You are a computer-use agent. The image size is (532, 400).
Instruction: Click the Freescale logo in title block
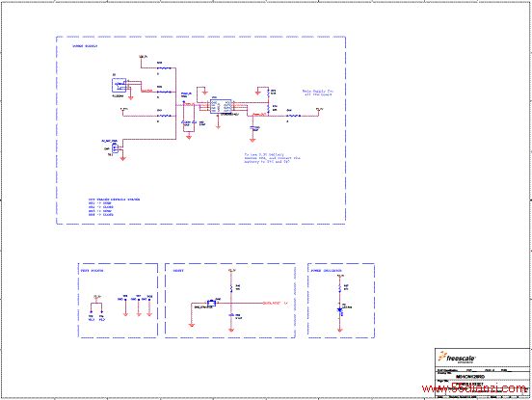tap(457, 358)
